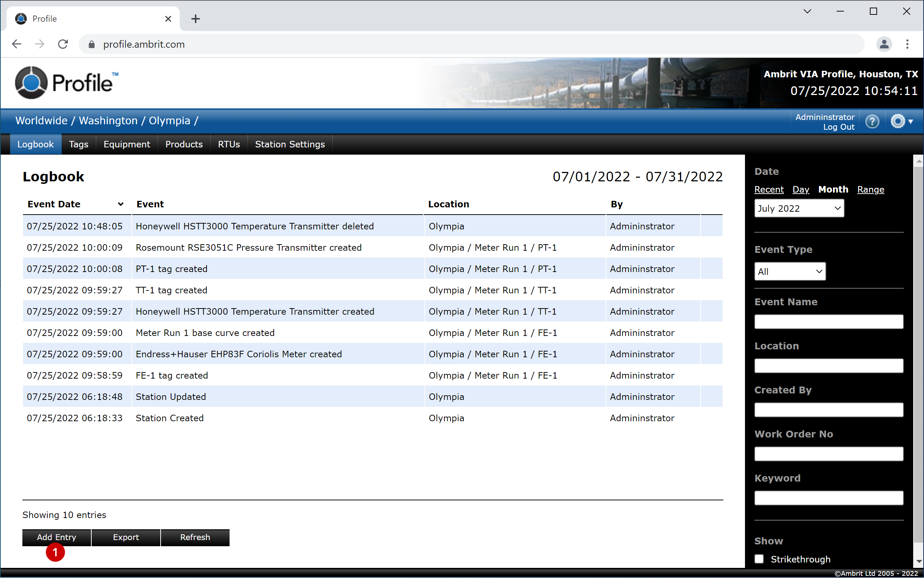Click the Keyword input field
Image resolution: width=924 pixels, height=578 pixels.
click(x=829, y=498)
